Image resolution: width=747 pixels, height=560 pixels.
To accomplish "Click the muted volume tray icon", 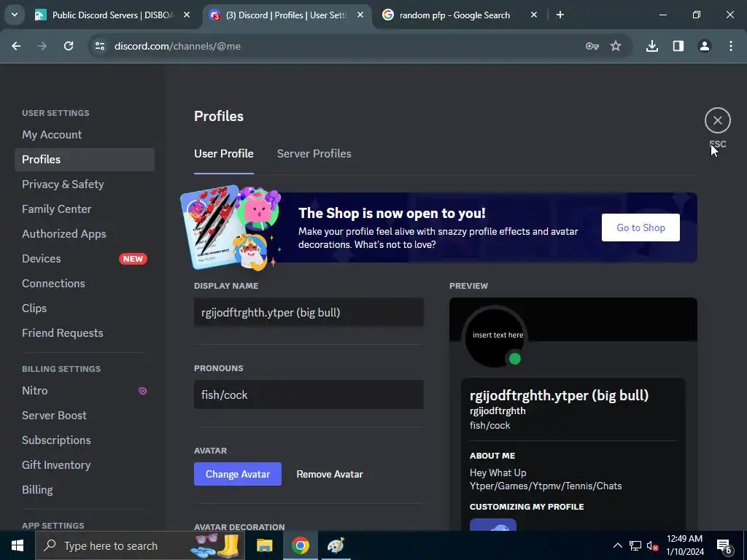I will point(653,545).
